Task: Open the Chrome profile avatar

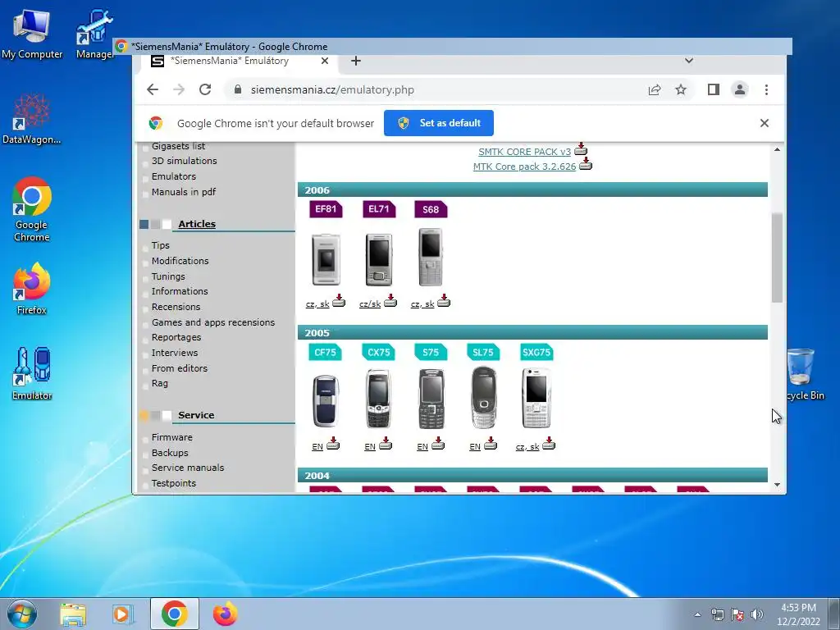Action: click(740, 89)
